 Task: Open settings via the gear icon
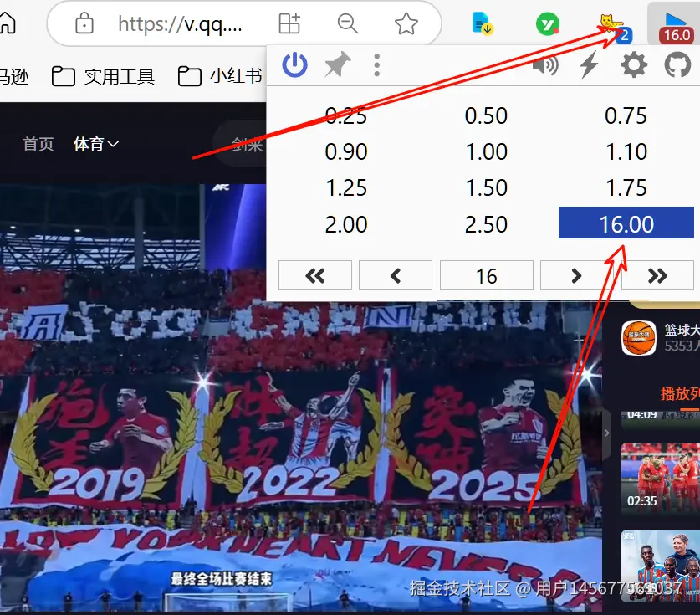pyautogui.click(x=634, y=65)
